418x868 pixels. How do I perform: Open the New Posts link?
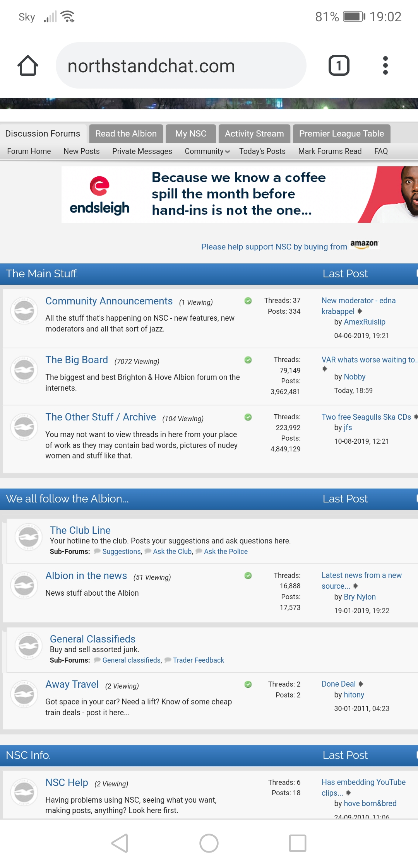[82, 151]
